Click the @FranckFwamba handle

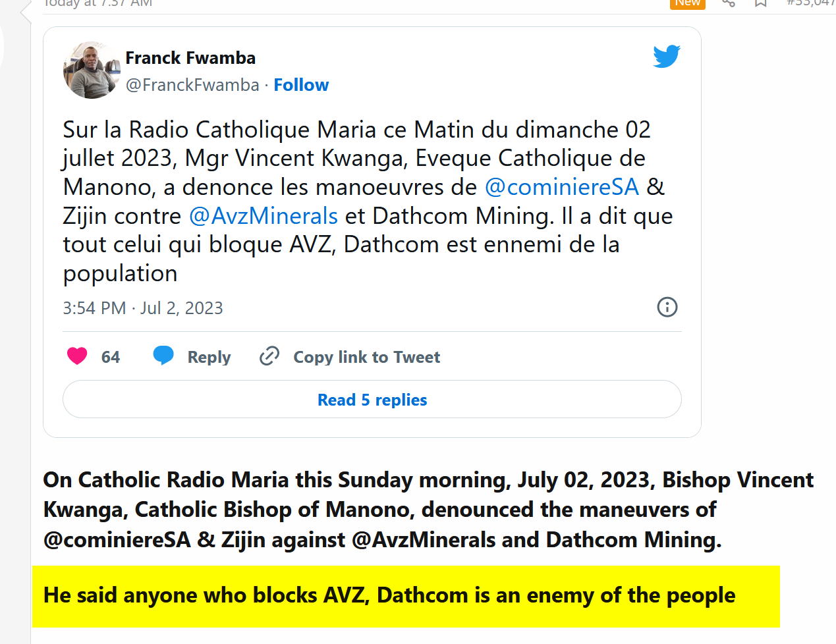pos(192,85)
